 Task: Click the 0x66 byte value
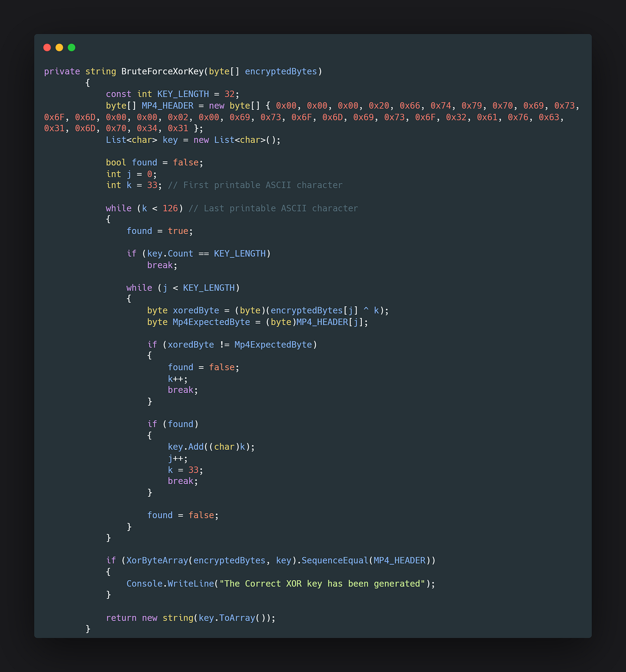[x=410, y=106]
